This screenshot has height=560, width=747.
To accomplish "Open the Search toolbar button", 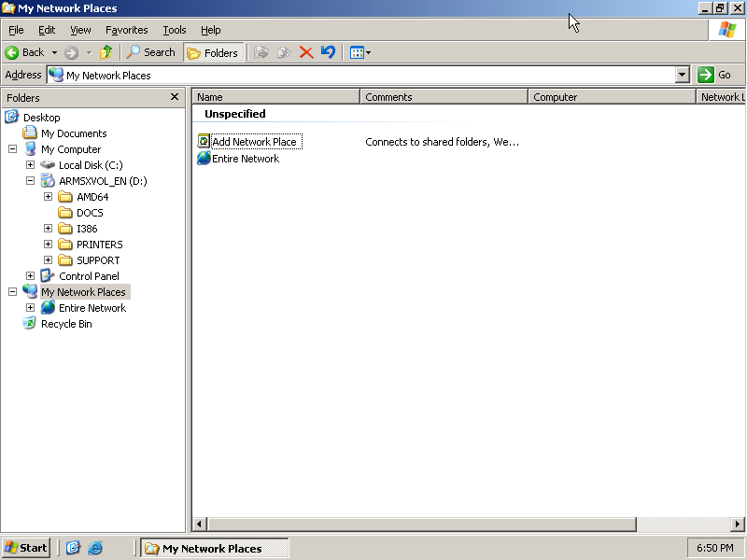I will (151, 52).
